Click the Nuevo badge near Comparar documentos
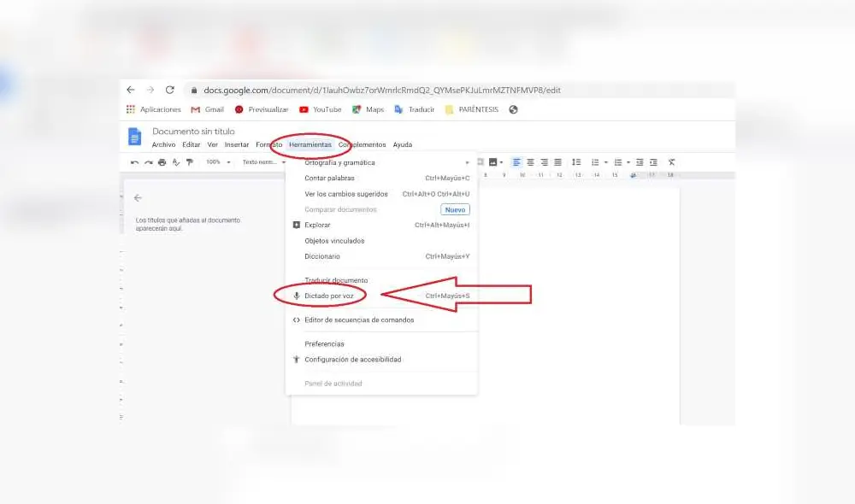 click(455, 209)
